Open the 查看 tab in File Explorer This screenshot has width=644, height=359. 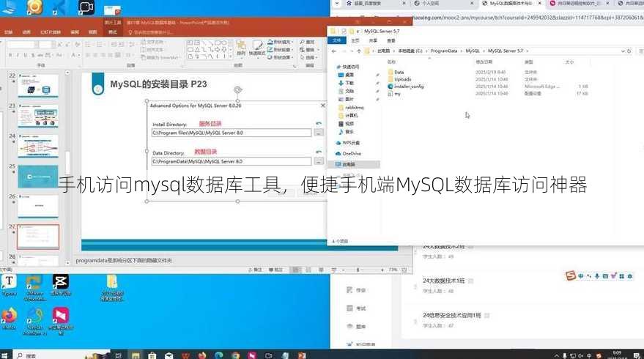(391, 41)
